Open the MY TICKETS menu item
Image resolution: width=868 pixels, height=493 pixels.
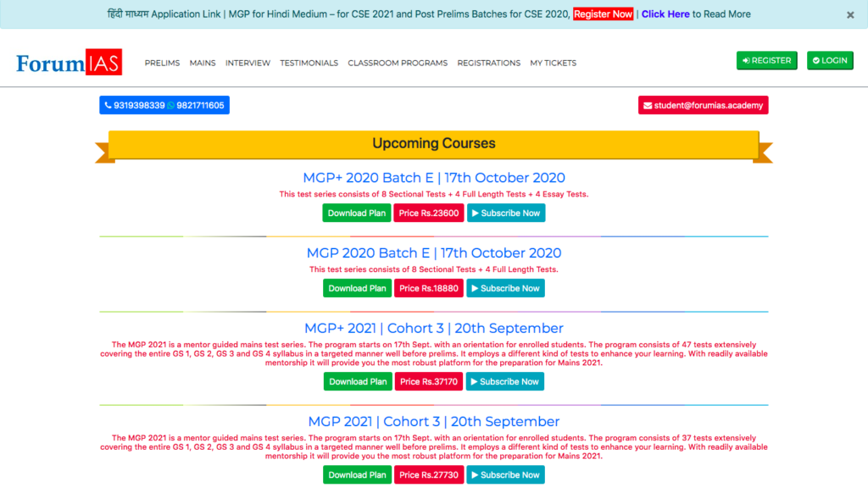[x=553, y=63]
